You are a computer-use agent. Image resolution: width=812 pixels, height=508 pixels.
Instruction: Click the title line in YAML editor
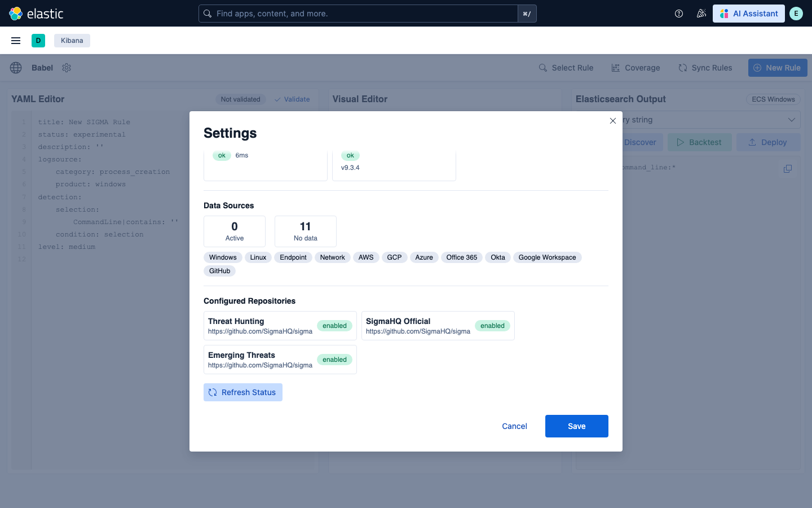coord(84,122)
